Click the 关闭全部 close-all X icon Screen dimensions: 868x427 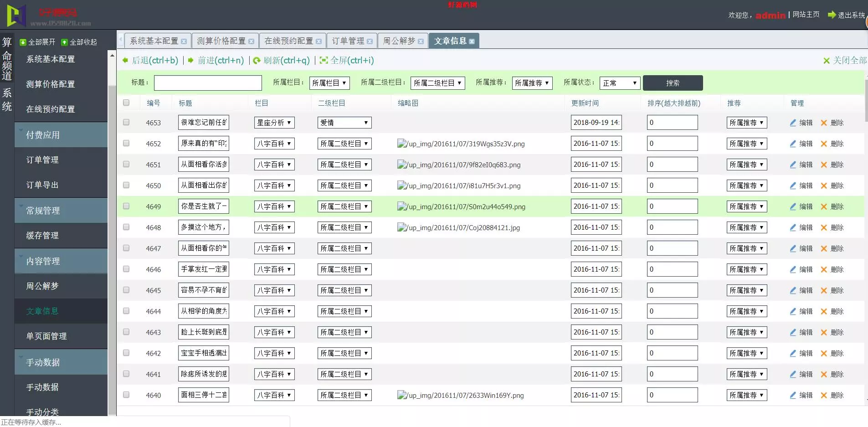coord(827,61)
